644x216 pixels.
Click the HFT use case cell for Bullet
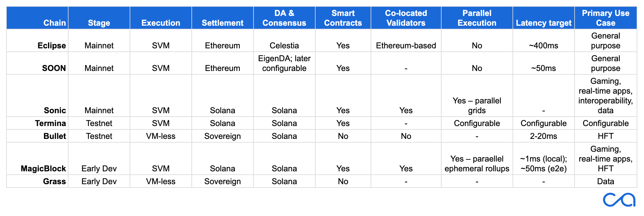click(605, 136)
